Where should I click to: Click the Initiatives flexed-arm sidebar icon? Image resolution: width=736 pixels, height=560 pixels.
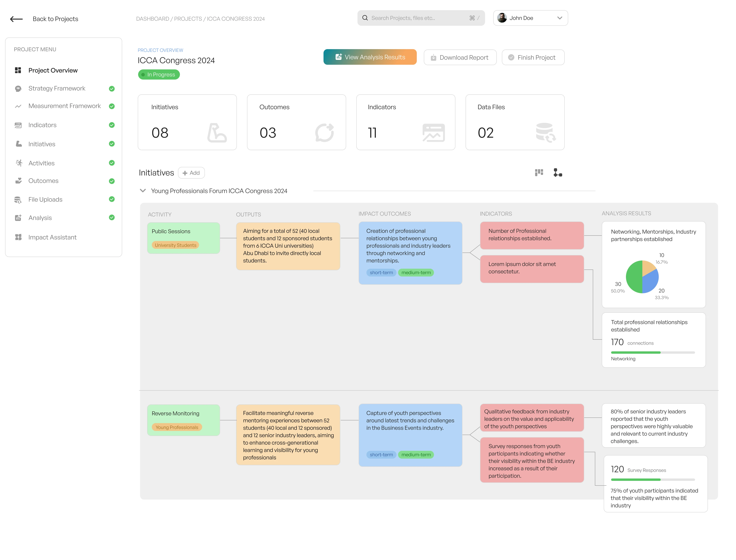[19, 144]
